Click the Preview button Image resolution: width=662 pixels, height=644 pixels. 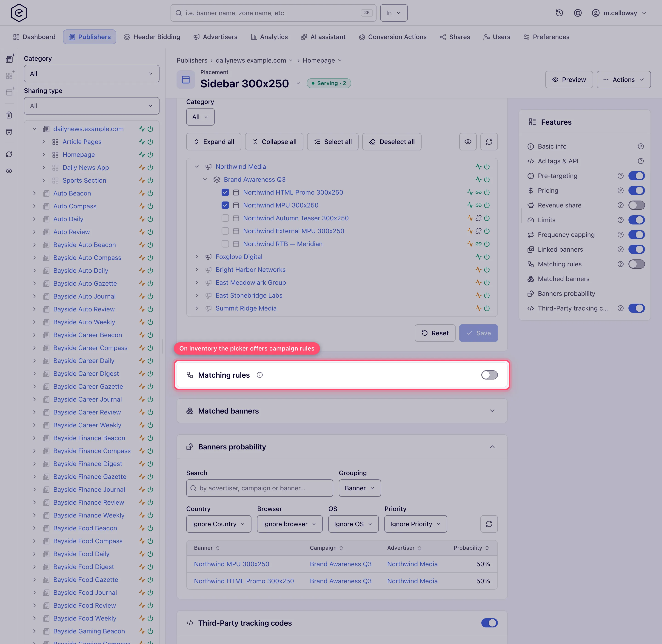pos(569,80)
